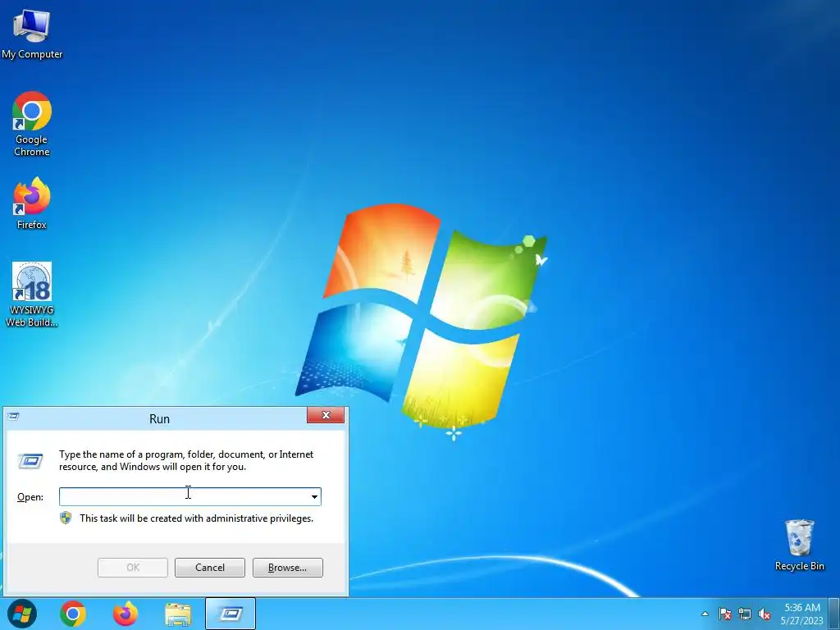Select the Firefox desktop shortcut
The height and width of the screenshot is (630, 840).
[32, 203]
